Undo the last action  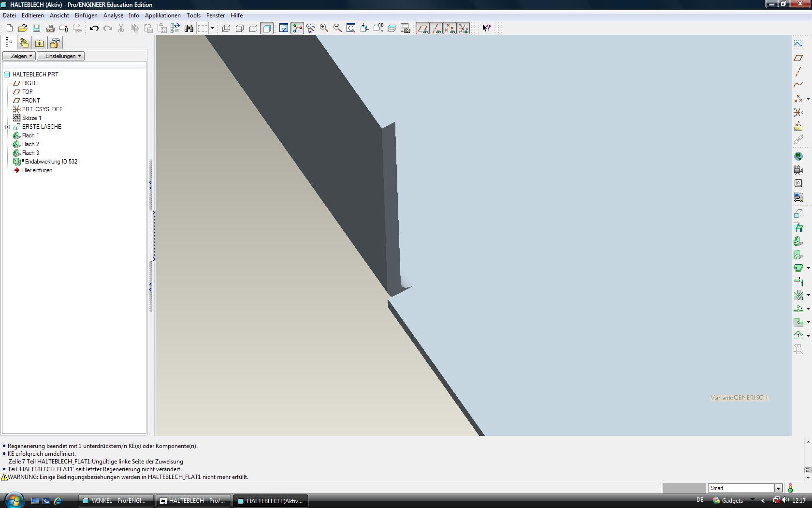[94, 28]
